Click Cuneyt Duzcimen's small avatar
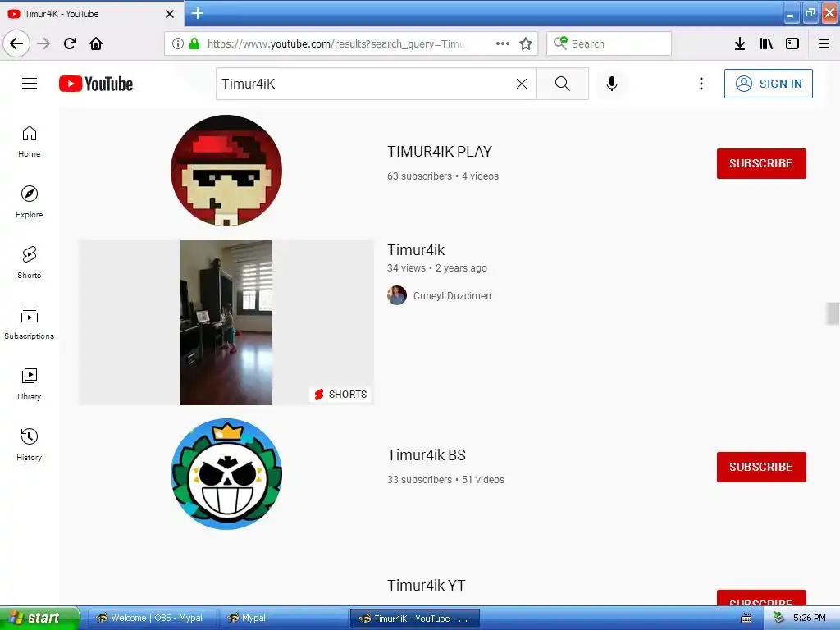Screen dimensions: 840x630 tap(397, 295)
